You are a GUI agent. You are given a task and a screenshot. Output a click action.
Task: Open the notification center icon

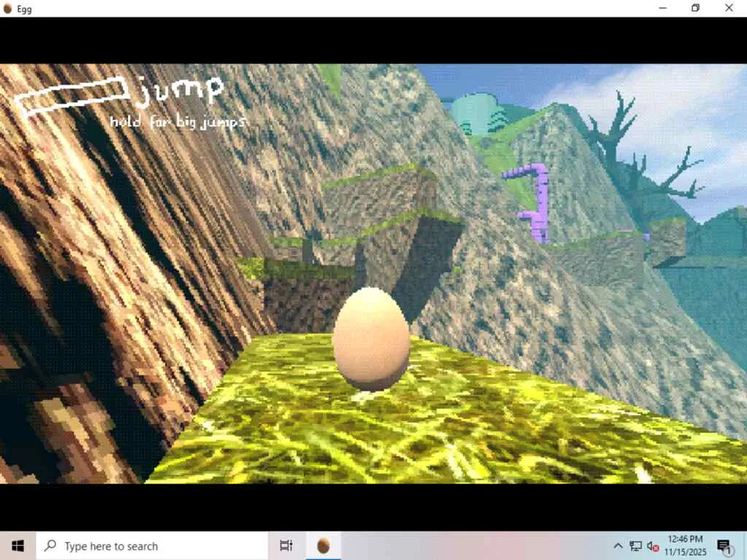(x=724, y=546)
